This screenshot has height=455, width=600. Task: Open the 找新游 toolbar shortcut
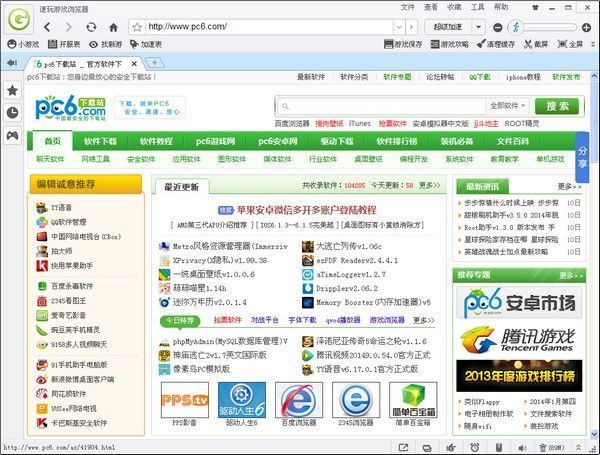click(106, 44)
